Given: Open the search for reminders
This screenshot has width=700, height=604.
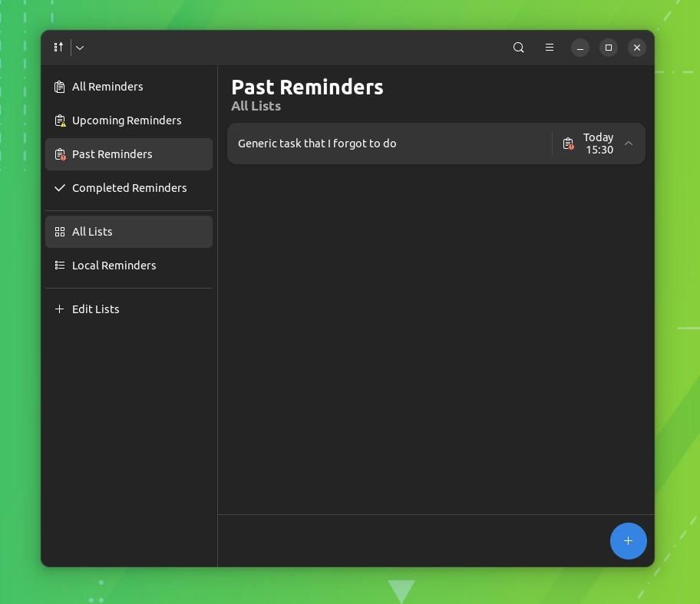Looking at the screenshot, I should click(x=518, y=47).
